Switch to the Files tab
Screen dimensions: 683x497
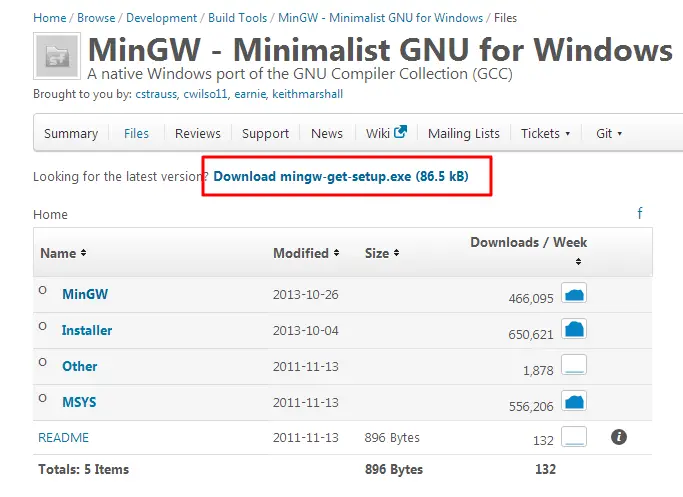136,133
